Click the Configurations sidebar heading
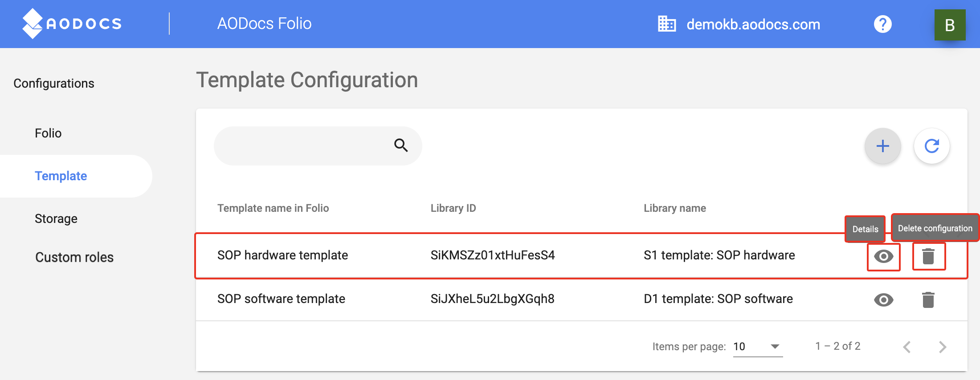Viewport: 980px width, 380px height. tap(54, 83)
